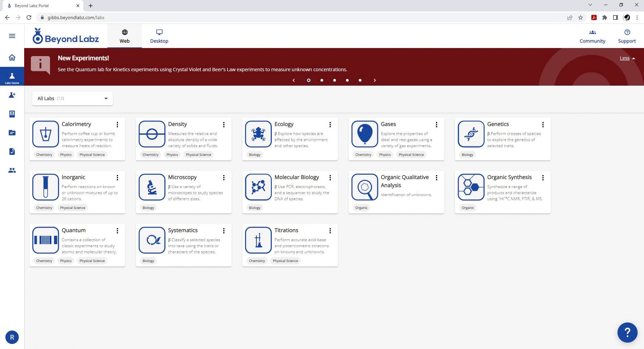Expand the All Labs filter dropdown
The image size is (644, 349).
coord(72,98)
